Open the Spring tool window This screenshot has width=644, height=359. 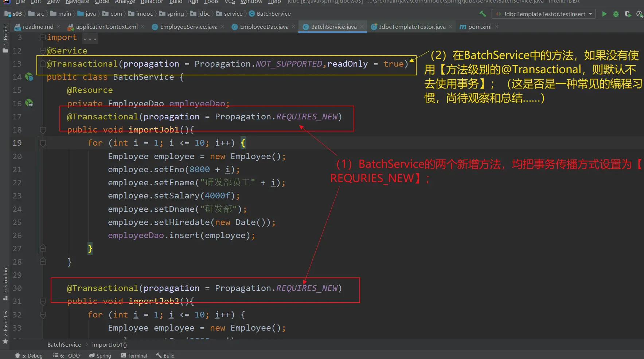(x=100, y=355)
